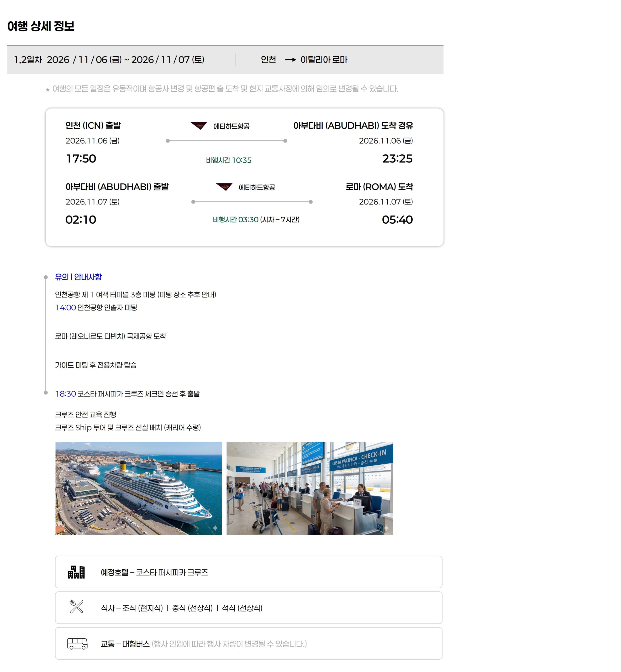Click the hotel building icon
The image size is (621, 672).
point(76,572)
